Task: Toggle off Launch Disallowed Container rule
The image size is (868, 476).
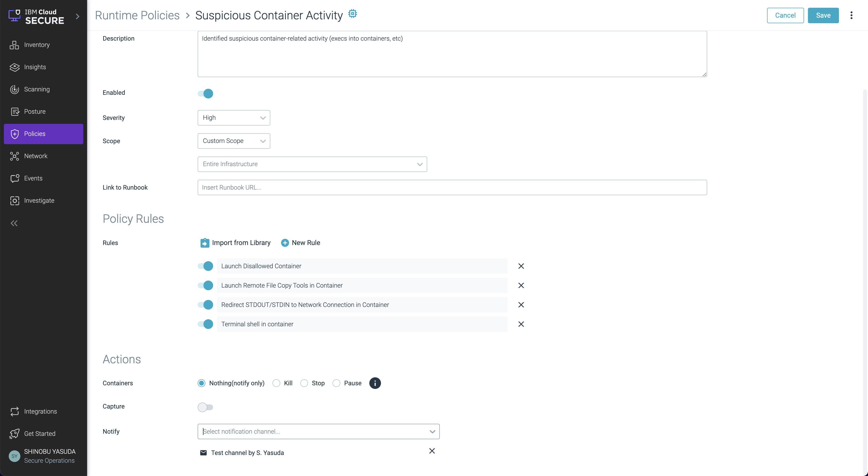Action: point(206,266)
